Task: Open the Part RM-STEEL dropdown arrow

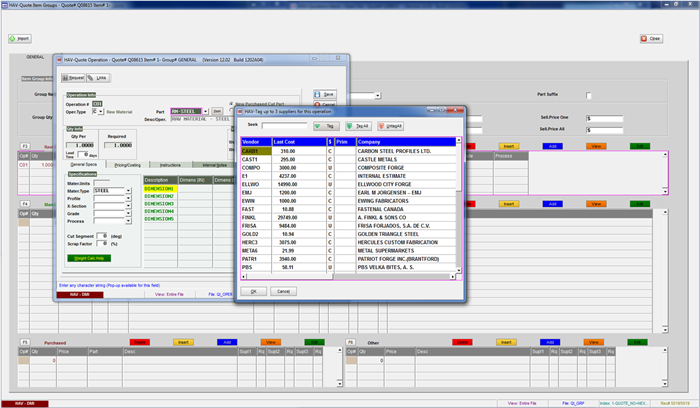Action: coord(205,111)
